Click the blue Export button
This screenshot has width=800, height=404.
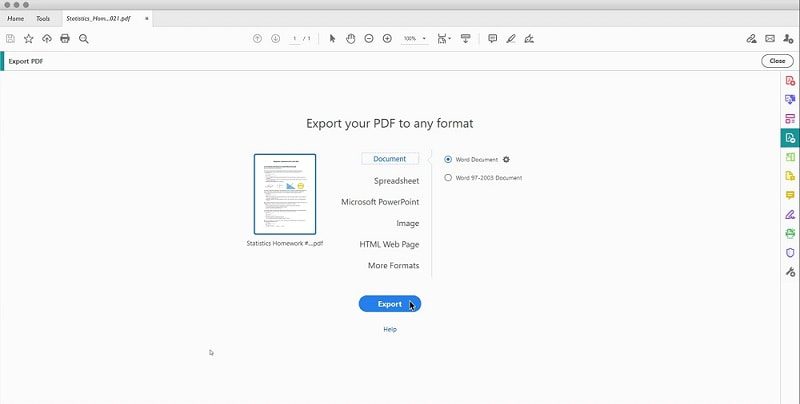[x=390, y=304]
